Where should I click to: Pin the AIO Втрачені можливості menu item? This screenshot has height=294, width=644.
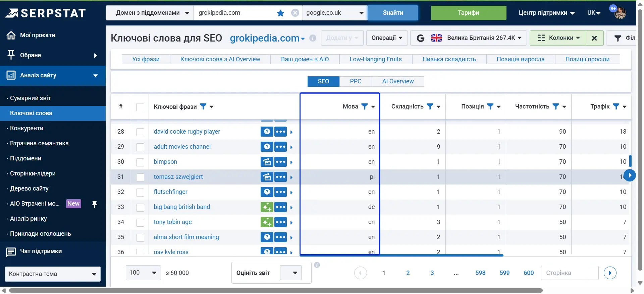point(95,204)
